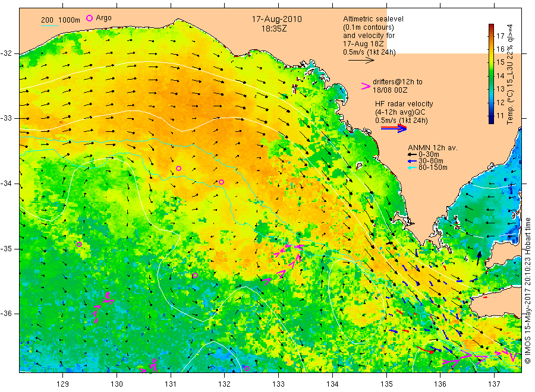
Task: Click the cyan 200m contour legend line
Action: pyautogui.click(x=50, y=26)
